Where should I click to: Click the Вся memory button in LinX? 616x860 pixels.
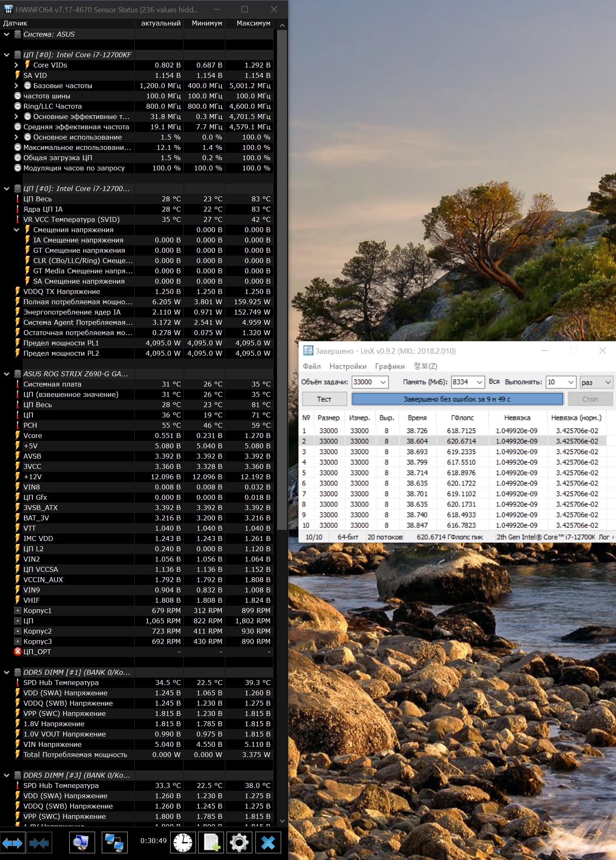pyautogui.click(x=494, y=382)
